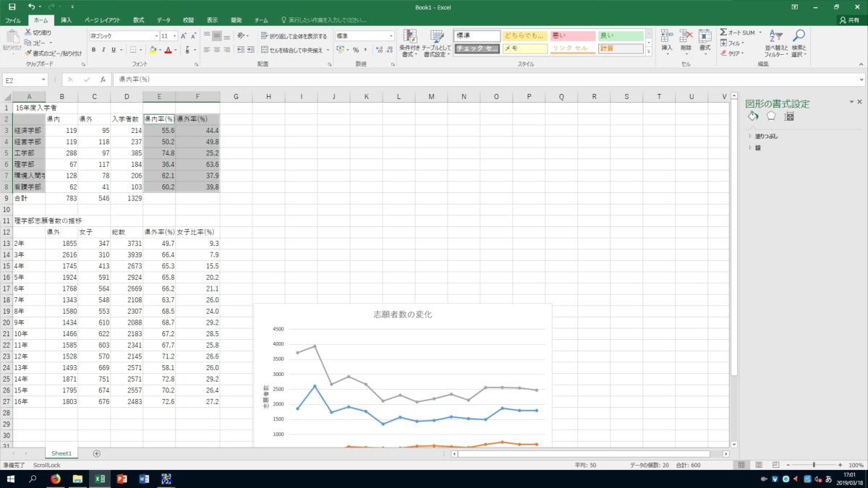Apply the yellow fill color bucket
Screen dimensions: 868x488
[x=153, y=50]
